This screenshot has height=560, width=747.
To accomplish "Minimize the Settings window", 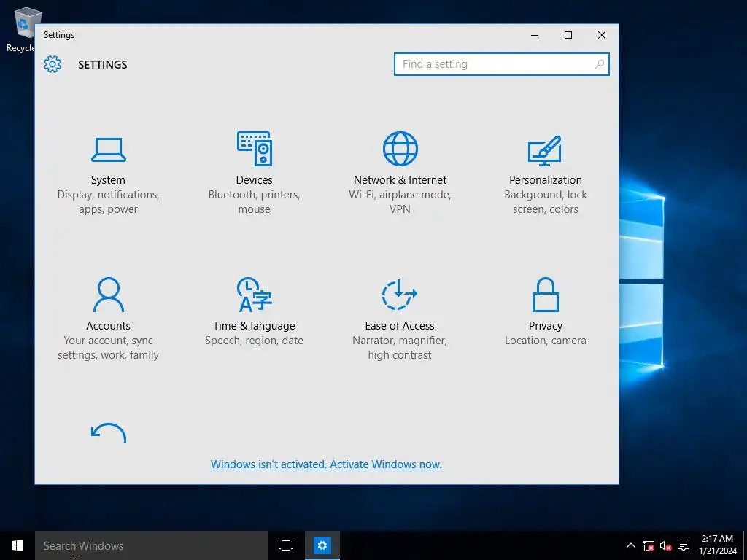I will point(535,35).
